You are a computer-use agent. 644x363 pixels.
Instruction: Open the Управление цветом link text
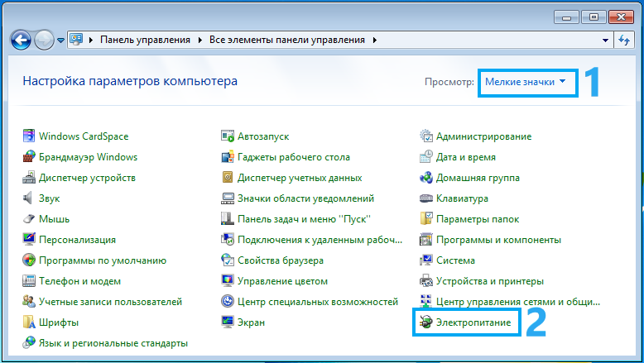click(x=282, y=281)
